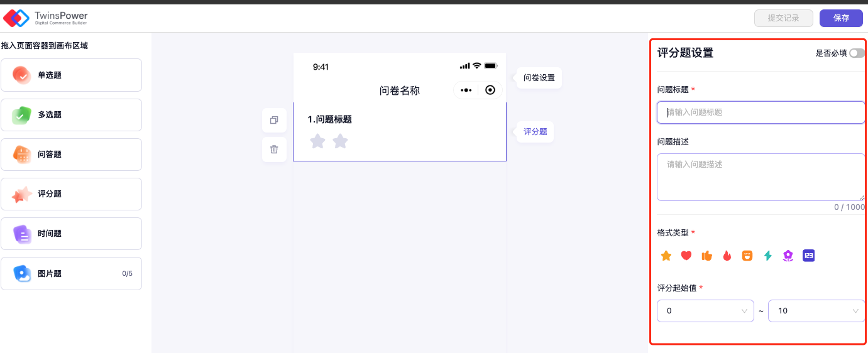Select the smiley face rating format

747,256
